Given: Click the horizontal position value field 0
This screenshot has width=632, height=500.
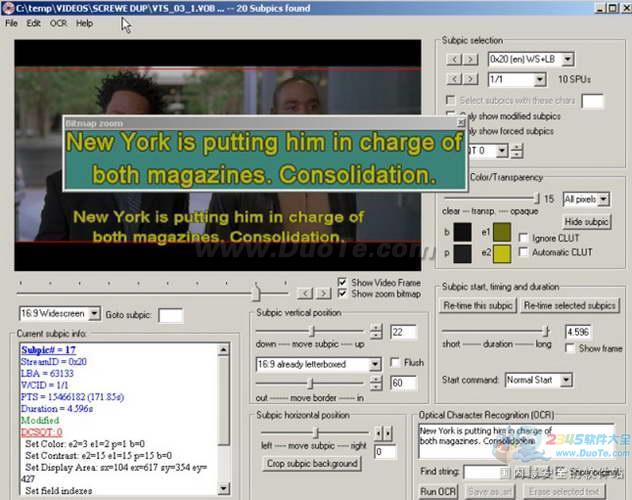Looking at the screenshot, I should pyautogui.click(x=386, y=452).
